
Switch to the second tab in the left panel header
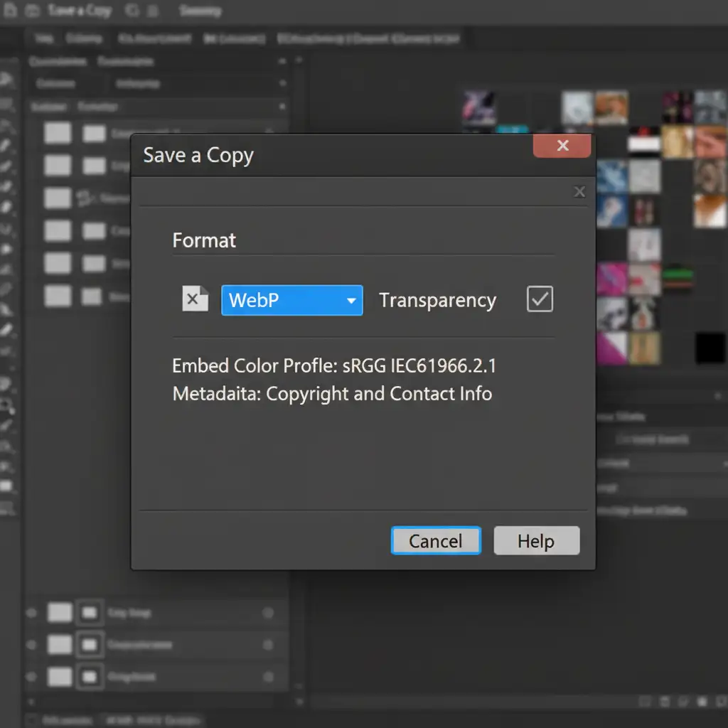tap(125, 62)
